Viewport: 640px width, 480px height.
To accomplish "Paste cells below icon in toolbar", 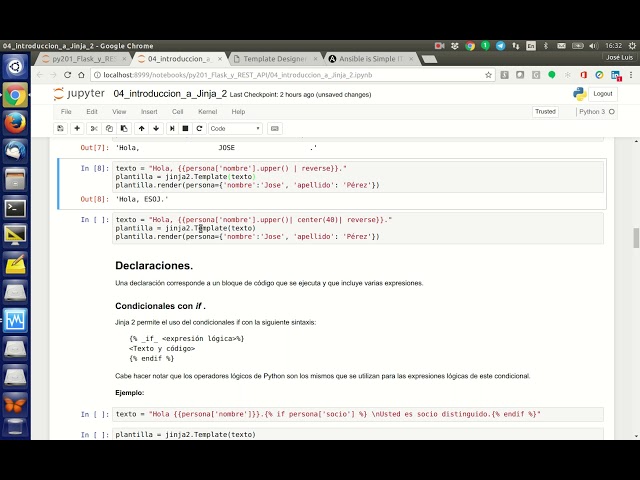I will (124, 129).
